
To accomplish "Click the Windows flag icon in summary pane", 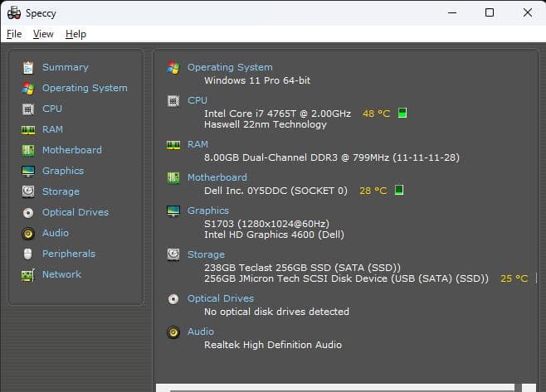I will pos(173,67).
